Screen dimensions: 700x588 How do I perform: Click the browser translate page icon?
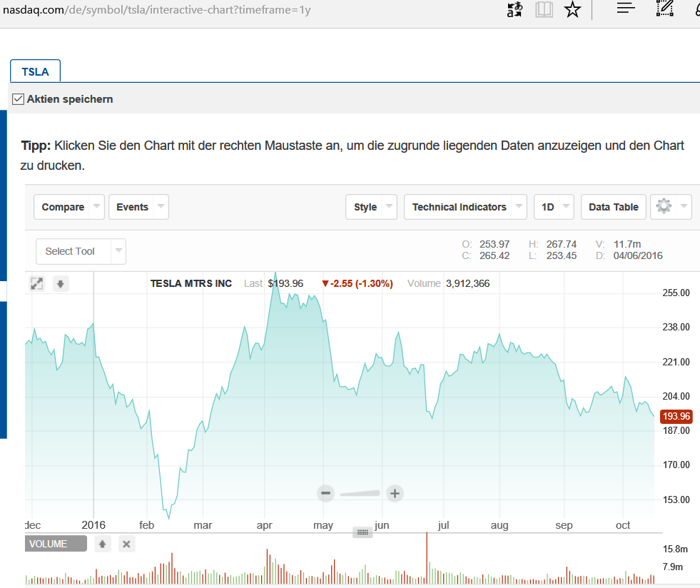pyautogui.click(x=514, y=9)
